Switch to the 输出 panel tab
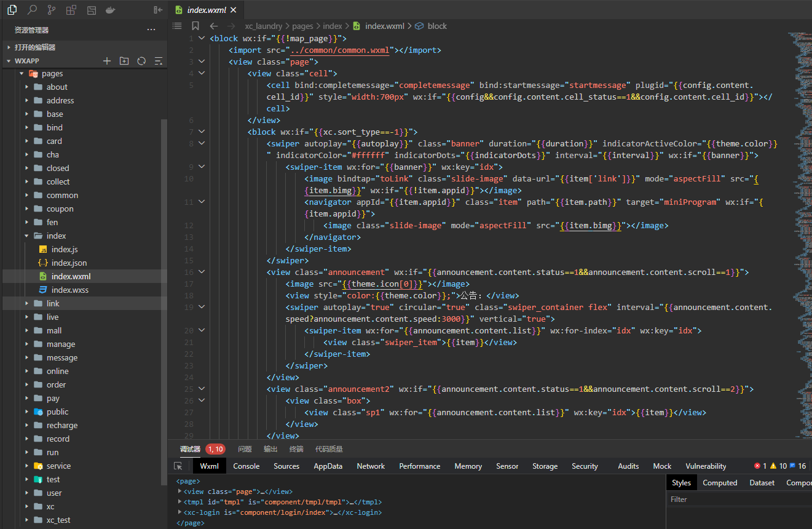 [270, 449]
